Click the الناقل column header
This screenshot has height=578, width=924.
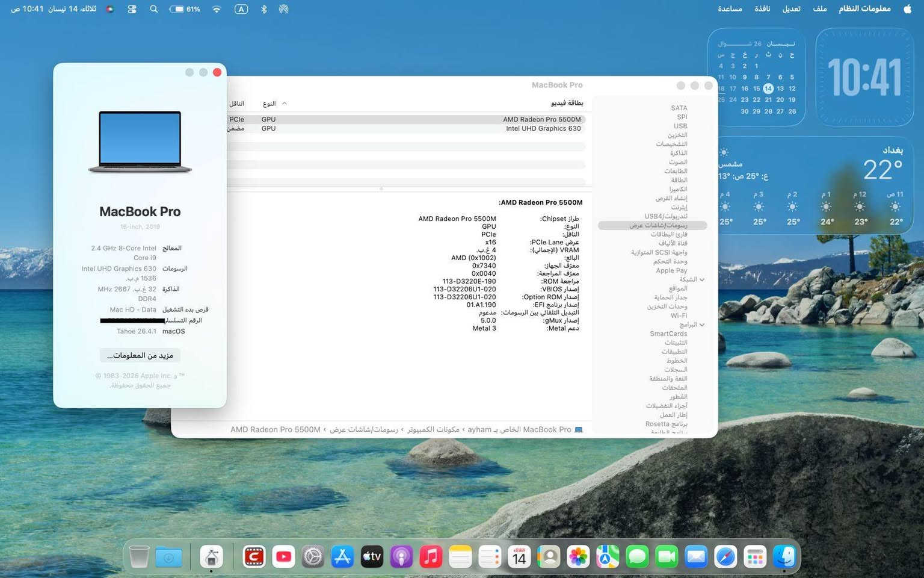[237, 104]
